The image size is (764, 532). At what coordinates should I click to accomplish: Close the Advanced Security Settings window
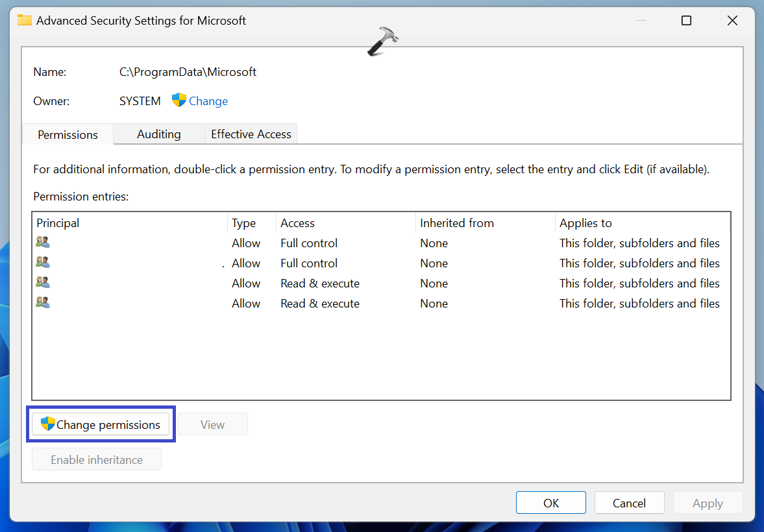click(732, 21)
